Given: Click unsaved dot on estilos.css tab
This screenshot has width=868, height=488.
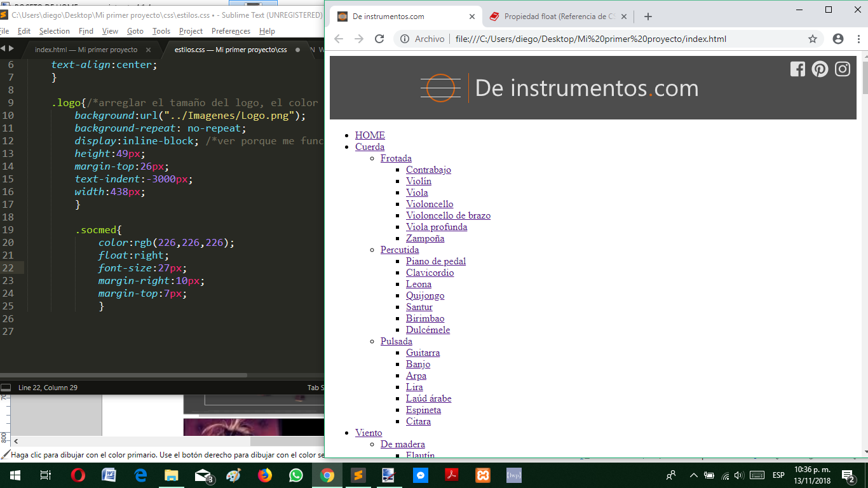Looking at the screenshot, I should point(297,50).
